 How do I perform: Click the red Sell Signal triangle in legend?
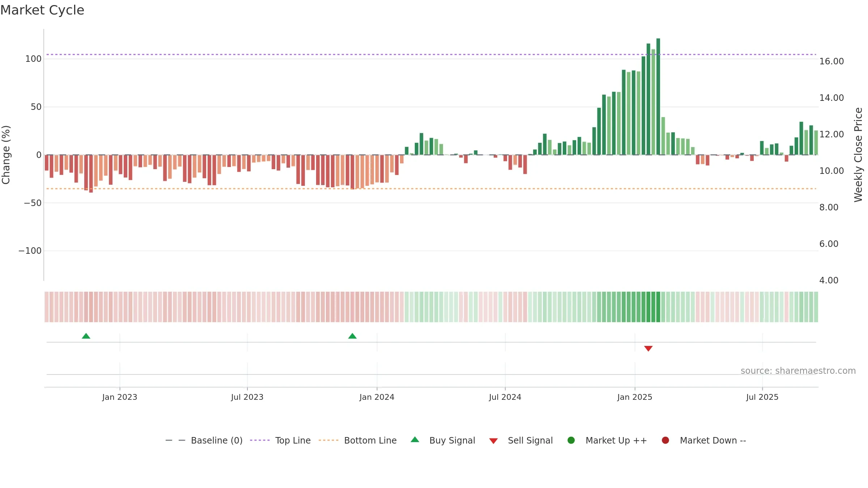point(493,441)
